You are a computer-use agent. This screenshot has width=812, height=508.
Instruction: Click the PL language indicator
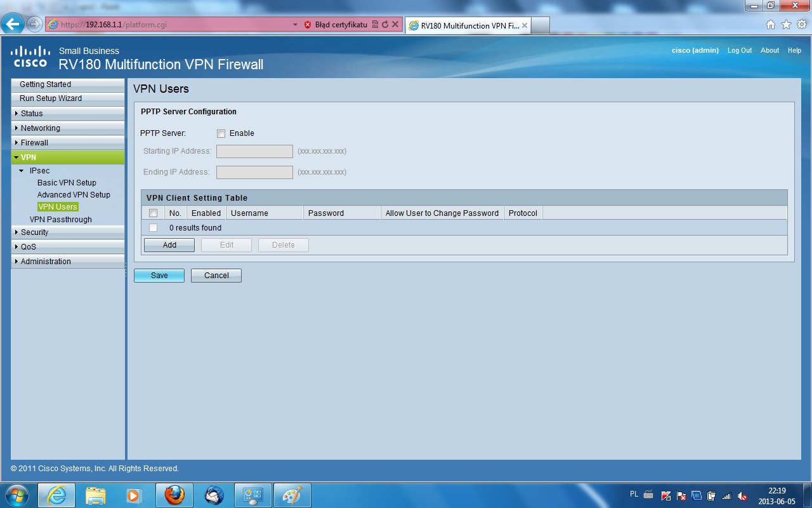(x=634, y=494)
